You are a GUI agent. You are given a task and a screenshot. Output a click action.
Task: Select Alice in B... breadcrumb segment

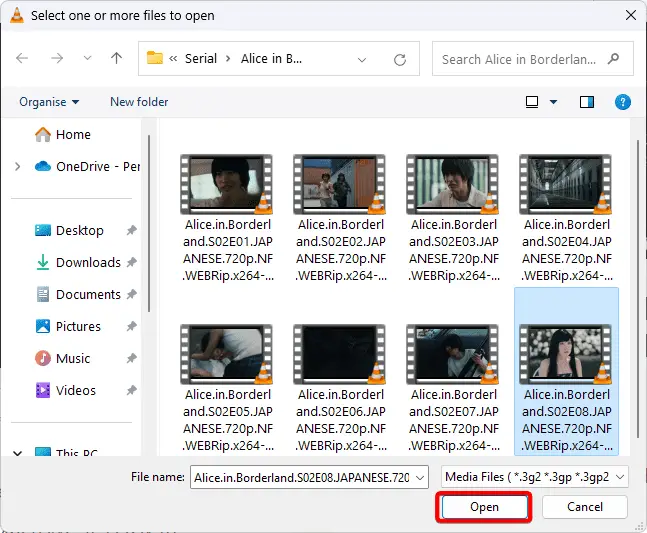[x=271, y=59]
